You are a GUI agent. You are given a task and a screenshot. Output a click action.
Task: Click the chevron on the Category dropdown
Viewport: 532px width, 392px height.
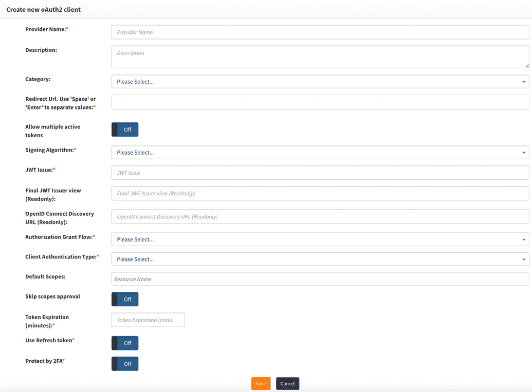point(523,81)
